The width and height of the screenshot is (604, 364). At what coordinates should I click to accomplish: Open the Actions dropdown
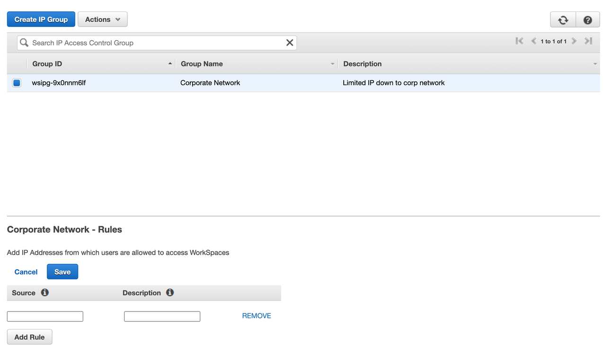(x=102, y=19)
